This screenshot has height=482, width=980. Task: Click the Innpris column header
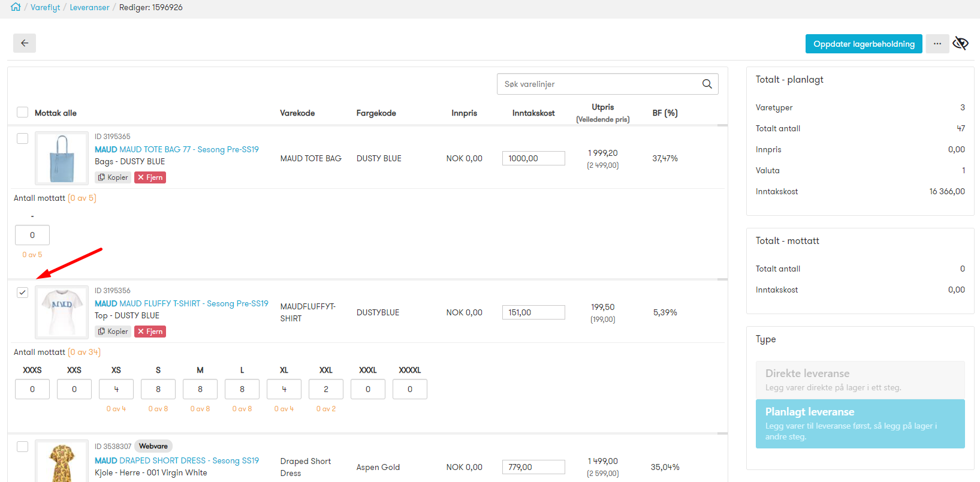point(465,113)
